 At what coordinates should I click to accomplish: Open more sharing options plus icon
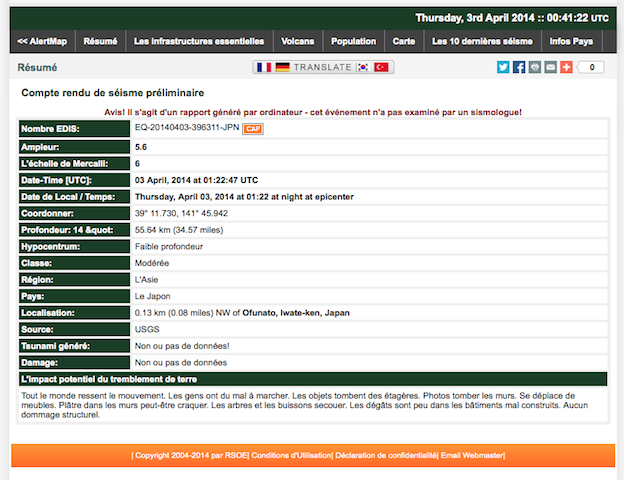[566, 67]
